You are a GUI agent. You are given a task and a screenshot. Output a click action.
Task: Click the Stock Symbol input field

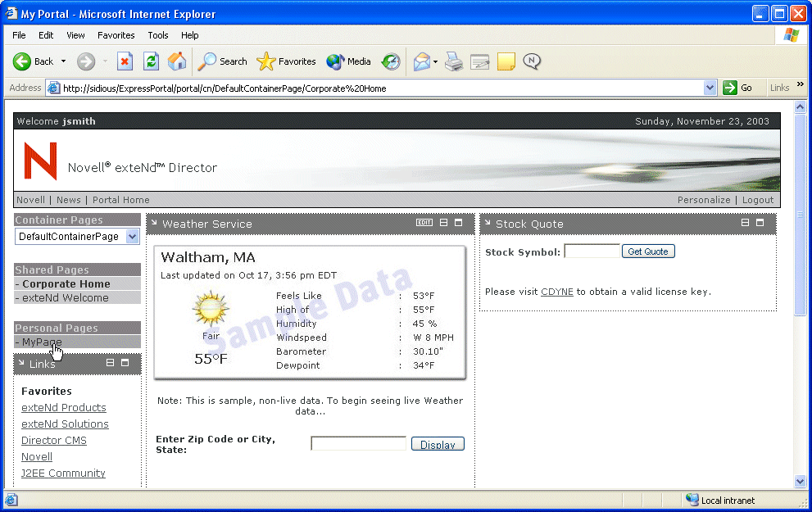coord(592,251)
